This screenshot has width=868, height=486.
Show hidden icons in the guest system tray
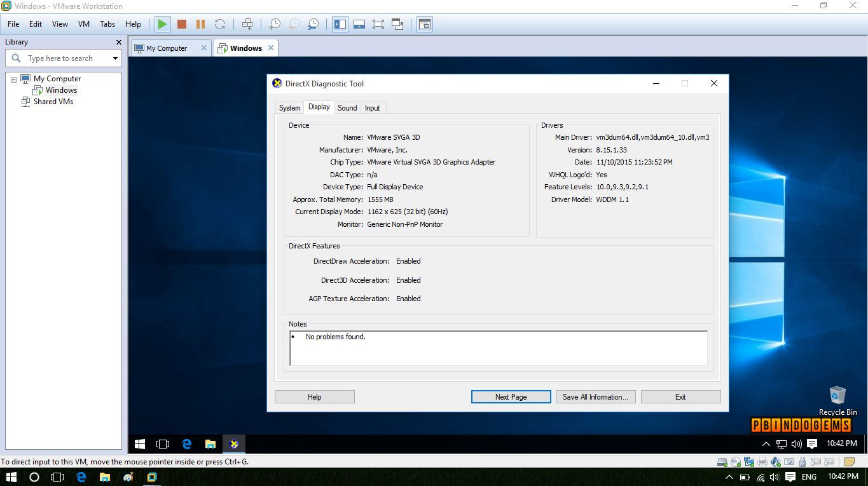pos(766,444)
